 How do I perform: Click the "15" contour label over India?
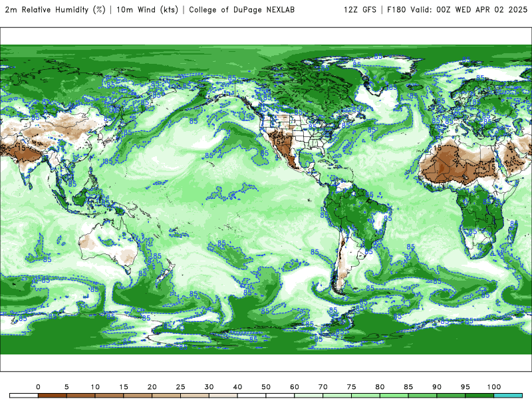[x=21, y=148]
